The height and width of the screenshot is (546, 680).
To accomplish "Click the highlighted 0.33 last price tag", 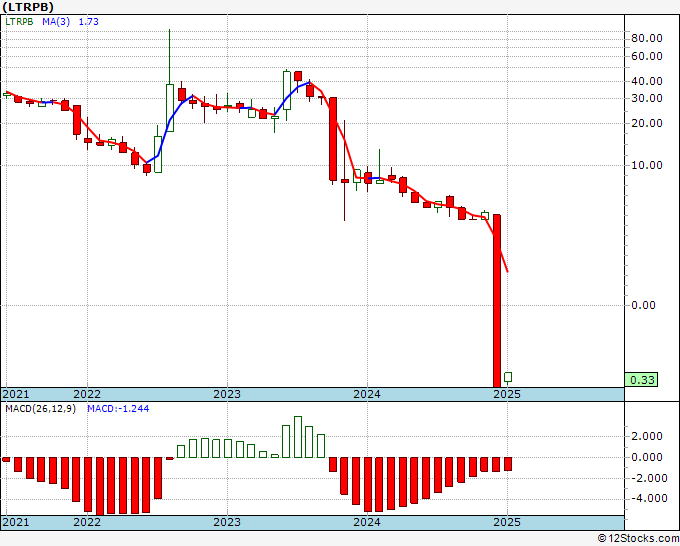I will coord(642,380).
